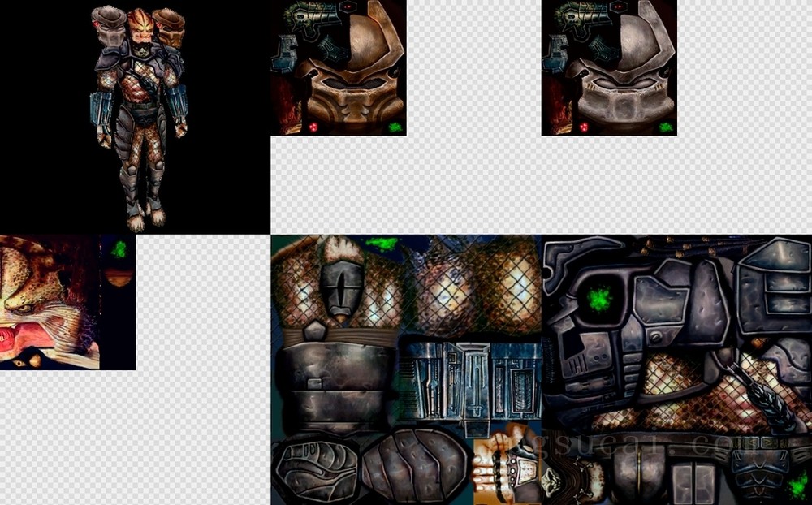812x505 pixels.
Task: Click the green splat on the face texture tile
Action: [119, 249]
